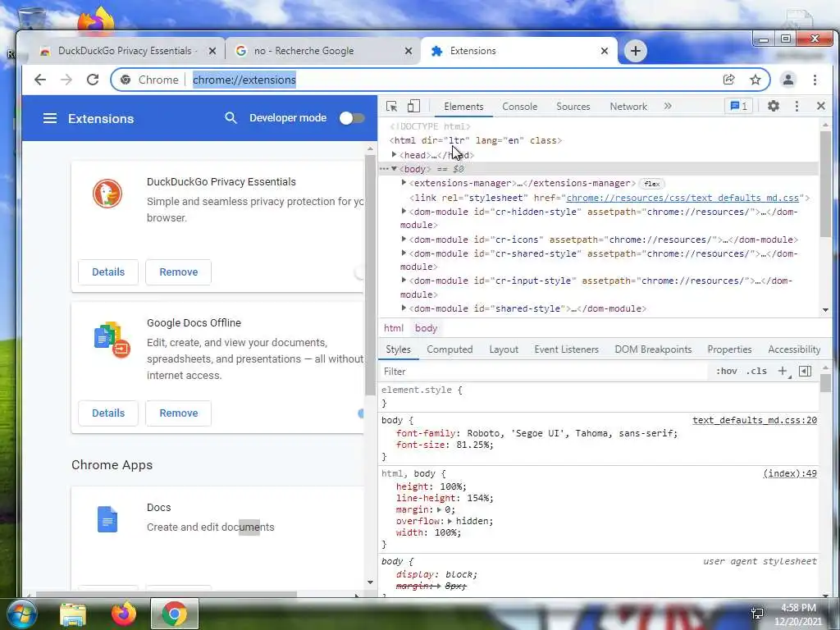Open the text_defaults_md.css href link
The image size is (840, 630).
(682, 198)
